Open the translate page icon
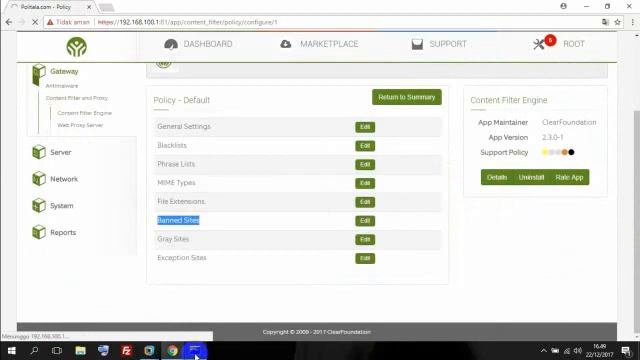Screen dimensions: 640x360 tap(605, 22)
